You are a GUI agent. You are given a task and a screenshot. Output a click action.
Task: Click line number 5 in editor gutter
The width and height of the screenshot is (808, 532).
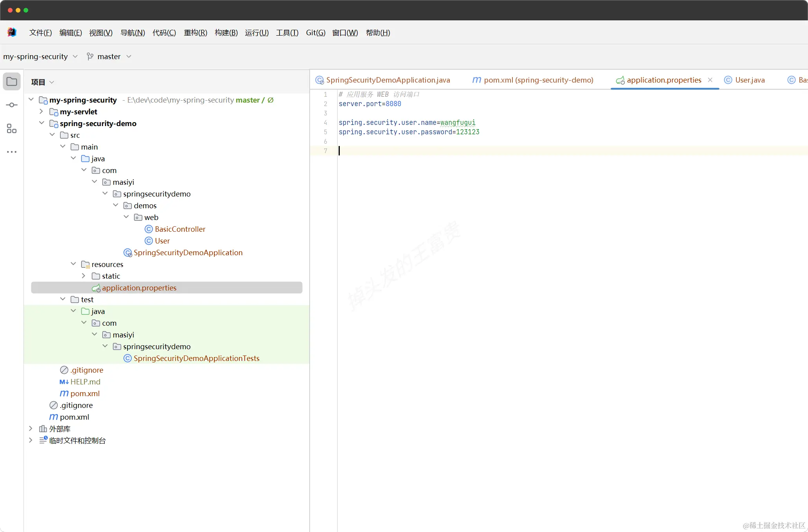pyautogui.click(x=325, y=132)
